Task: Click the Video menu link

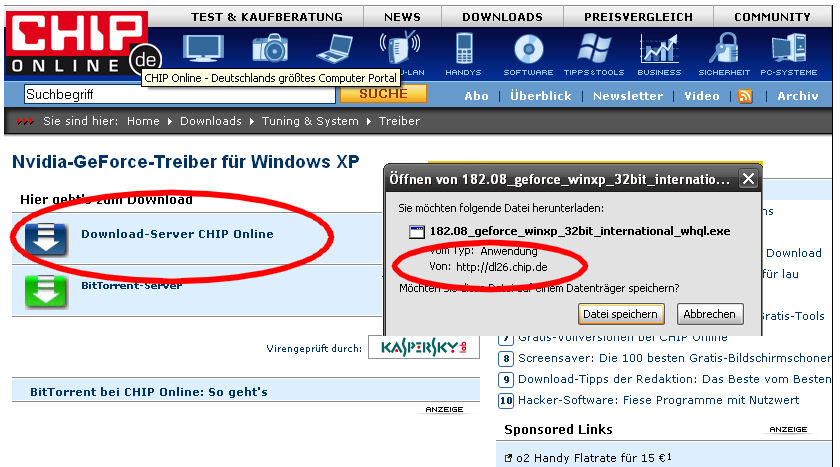Action: [702, 96]
